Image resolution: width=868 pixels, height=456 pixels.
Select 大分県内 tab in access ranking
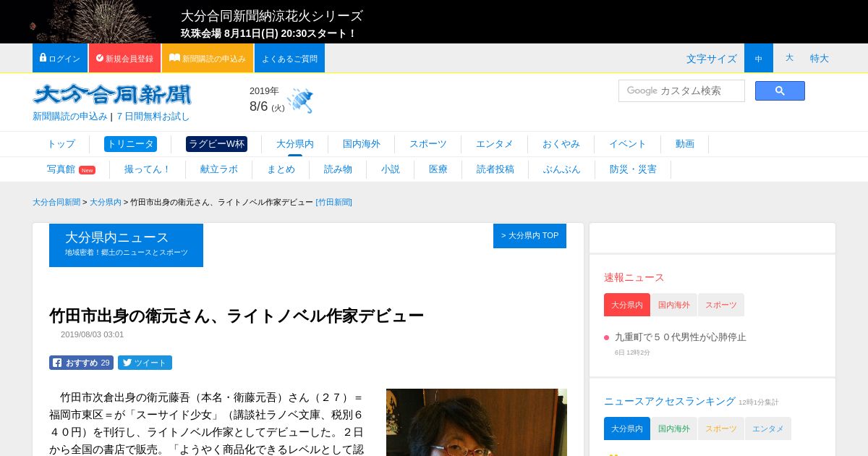(x=627, y=428)
